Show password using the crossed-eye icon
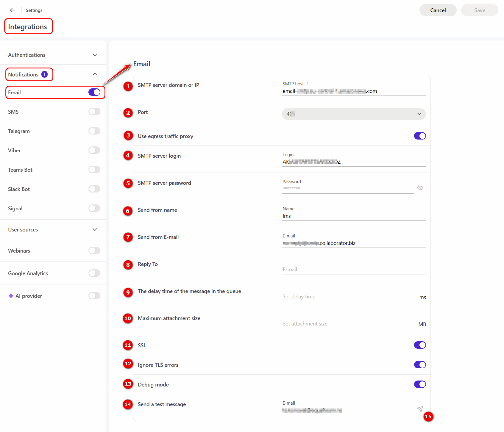This screenshot has height=432, width=504. [x=420, y=188]
